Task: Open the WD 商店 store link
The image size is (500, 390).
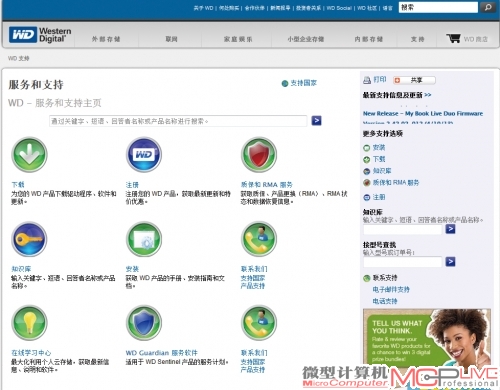Action: (x=476, y=39)
